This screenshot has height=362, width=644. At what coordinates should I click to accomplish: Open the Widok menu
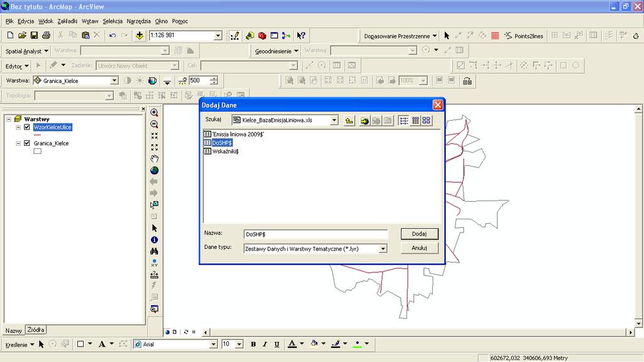[x=45, y=21]
